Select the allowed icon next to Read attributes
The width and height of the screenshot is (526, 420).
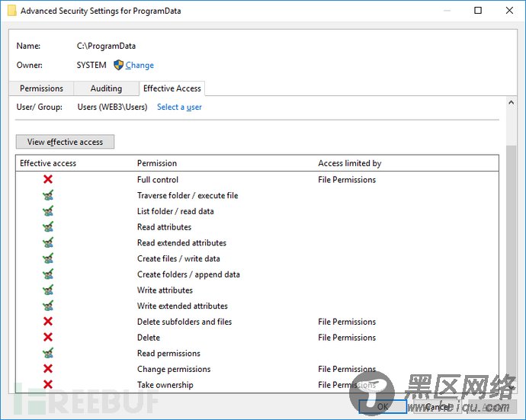coord(48,226)
